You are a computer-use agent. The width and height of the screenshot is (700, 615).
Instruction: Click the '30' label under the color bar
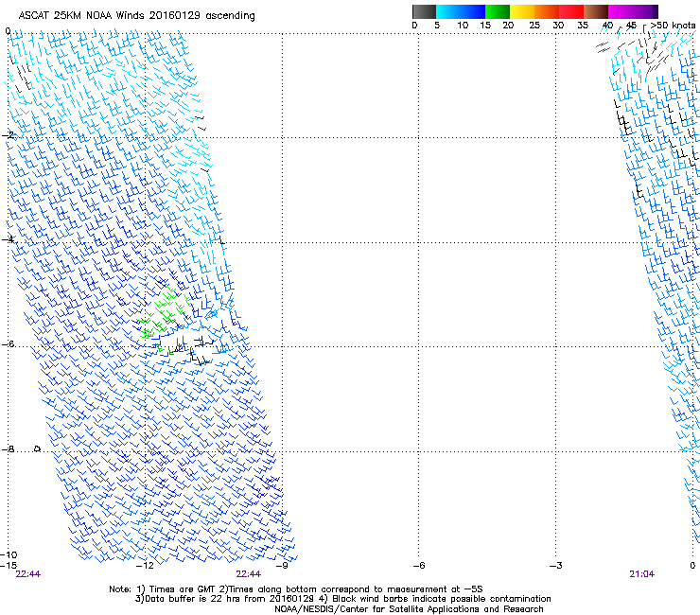tap(558, 26)
